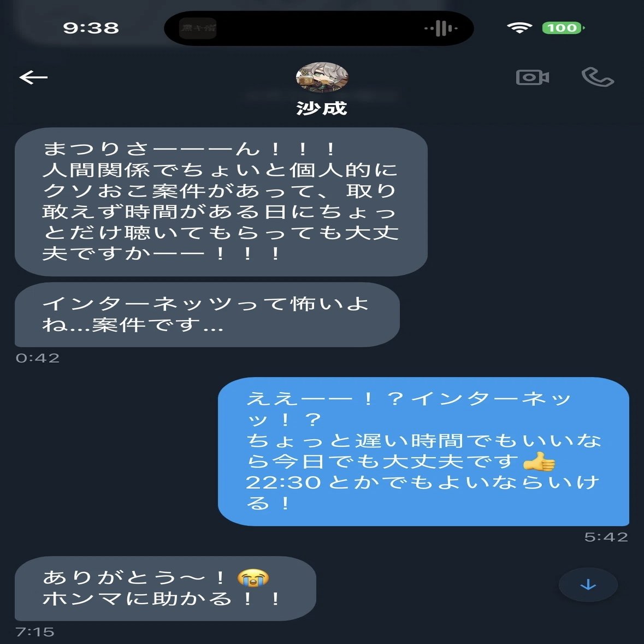Start a voice call via phone icon
Screen dimensions: 644x644
tap(598, 77)
